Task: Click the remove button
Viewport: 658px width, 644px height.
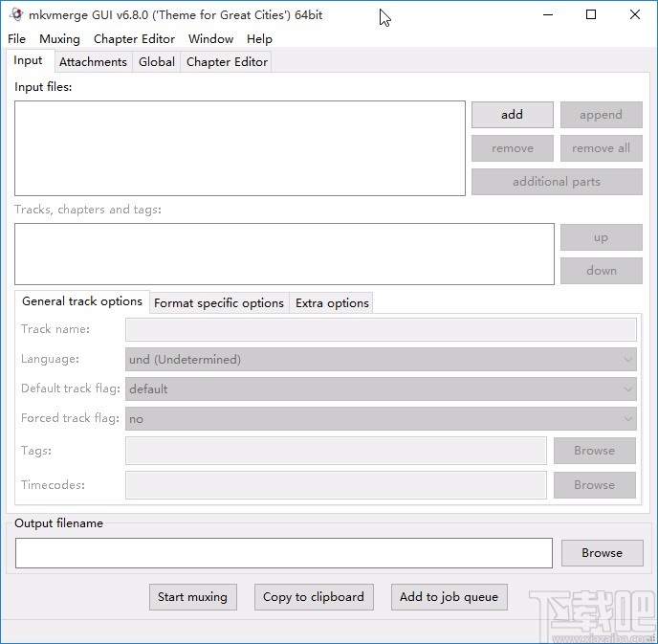Action: 513,148
